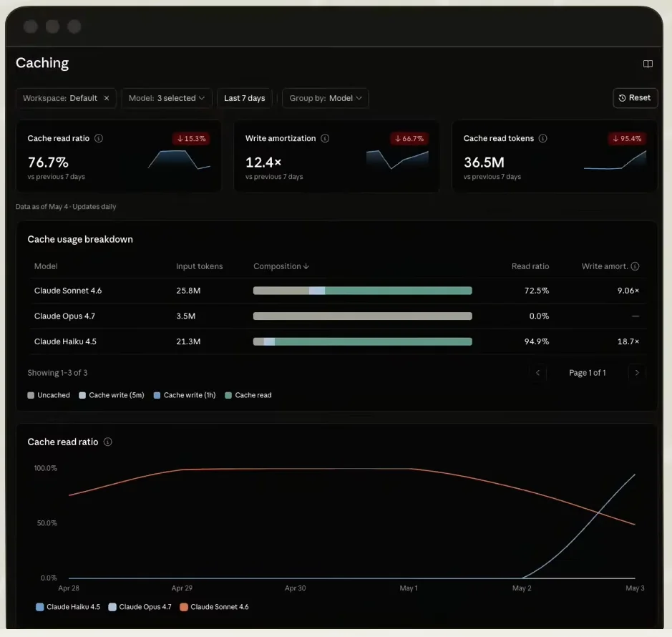Click the 95.4% decrease badge

pos(627,138)
